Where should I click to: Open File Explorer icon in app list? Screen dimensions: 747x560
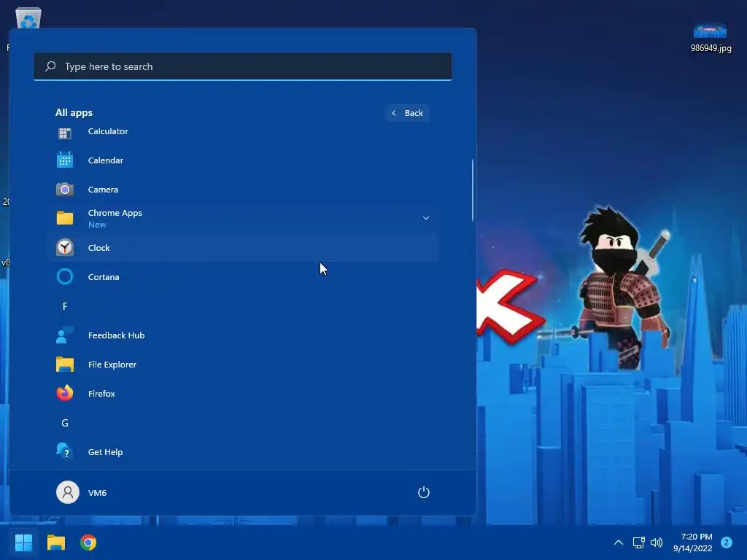pyautogui.click(x=65, y=365)
